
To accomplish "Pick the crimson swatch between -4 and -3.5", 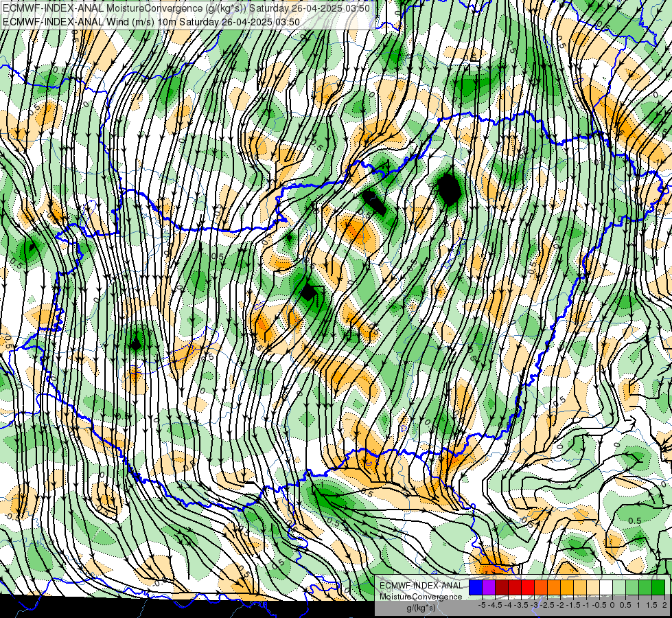I will pos(515,587).
